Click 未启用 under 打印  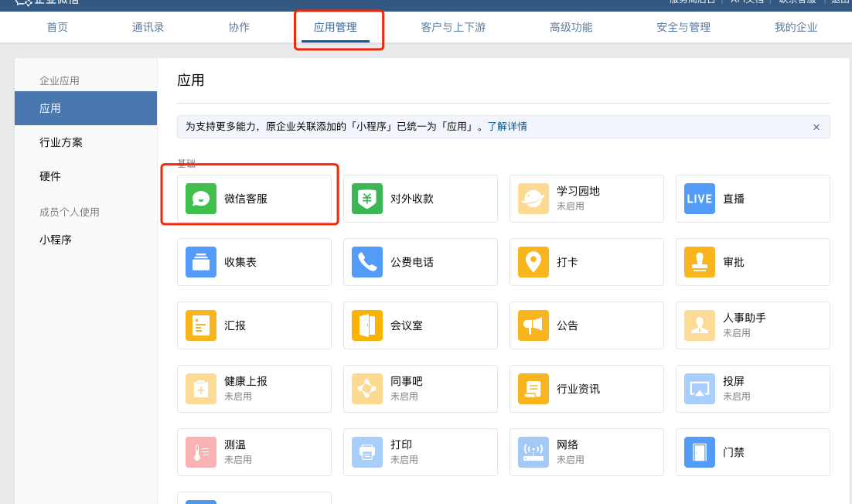tap(404, 460)
